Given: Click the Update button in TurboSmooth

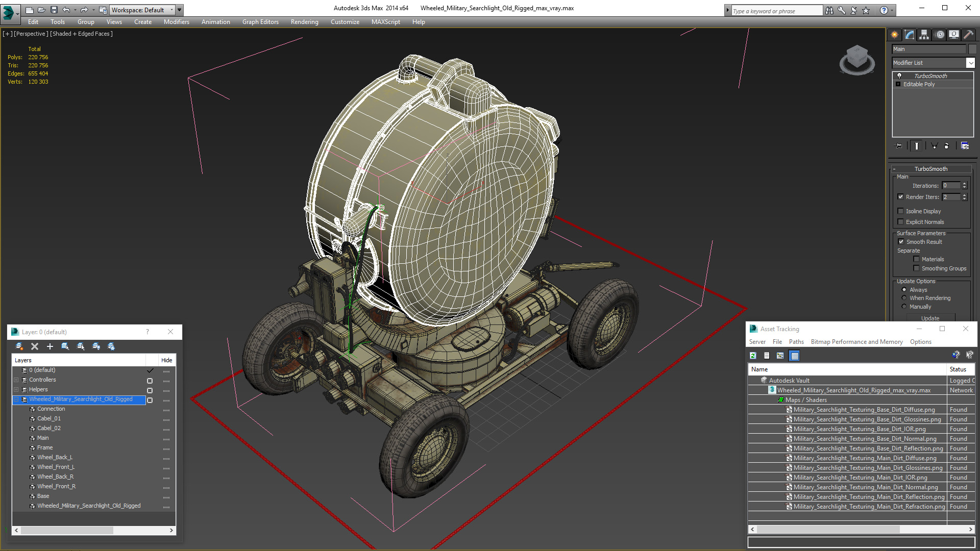Looking at the screenshot, I should (930, 318).
